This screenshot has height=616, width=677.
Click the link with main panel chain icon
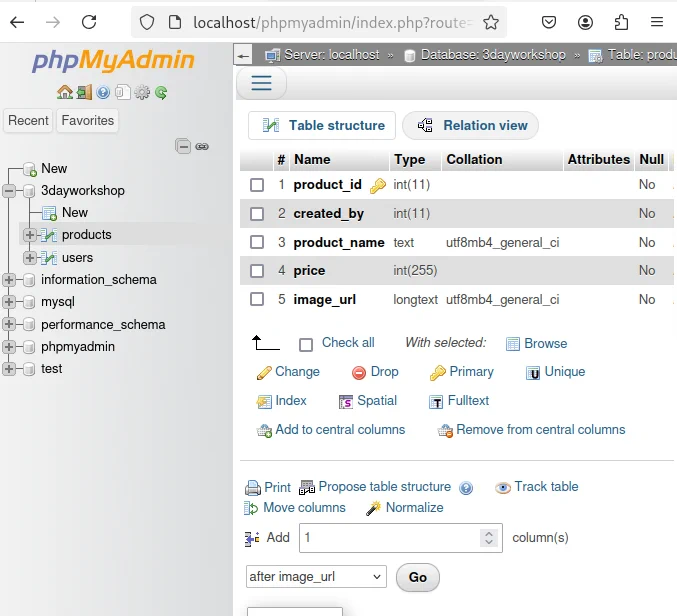click(x=202, y=147)
